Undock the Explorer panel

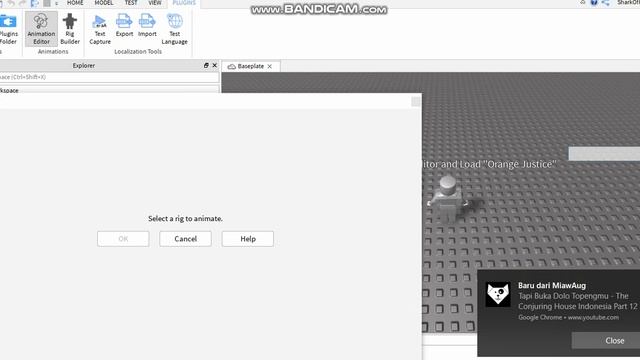pos(206,65)
